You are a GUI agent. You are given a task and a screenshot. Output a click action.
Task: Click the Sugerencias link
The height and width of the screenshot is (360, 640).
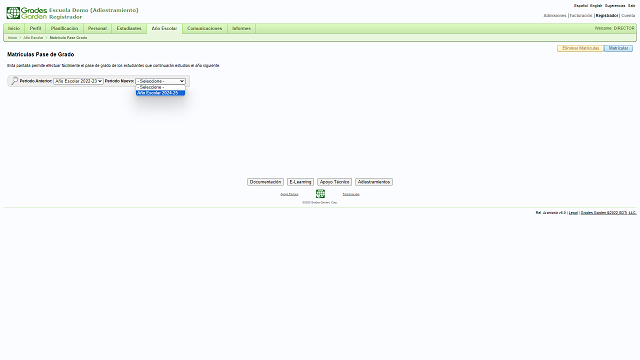(x=615, y=6)
